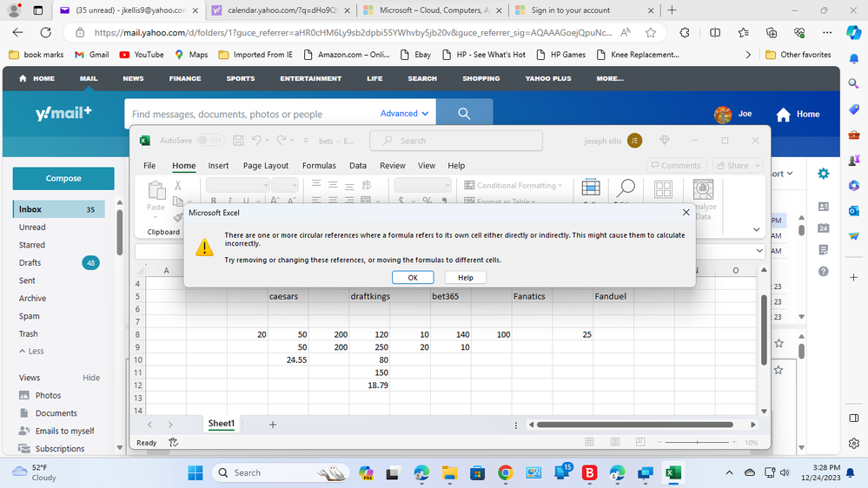Open Photos view in Yahoo Mail

48,395
